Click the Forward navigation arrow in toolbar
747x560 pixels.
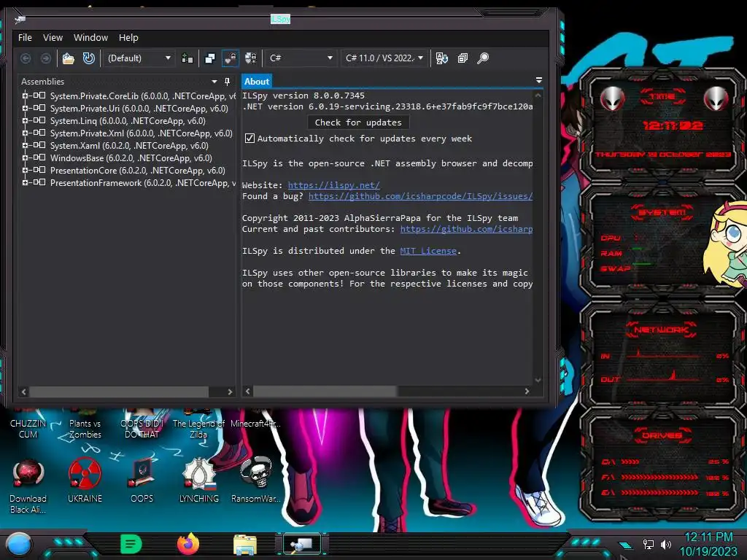point(46,58)
